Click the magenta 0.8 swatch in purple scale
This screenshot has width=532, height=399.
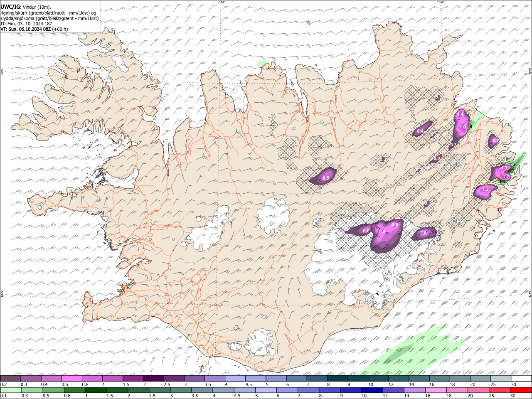(92, 378)
